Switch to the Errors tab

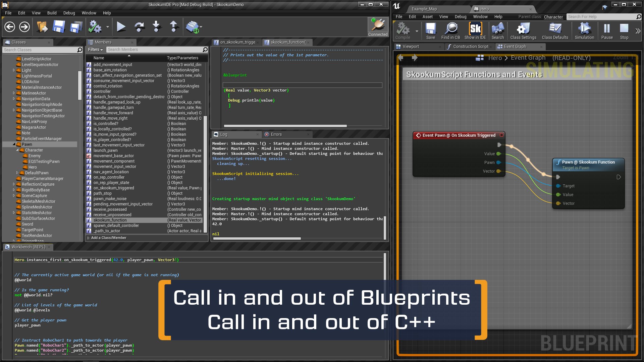coord(276,134)
